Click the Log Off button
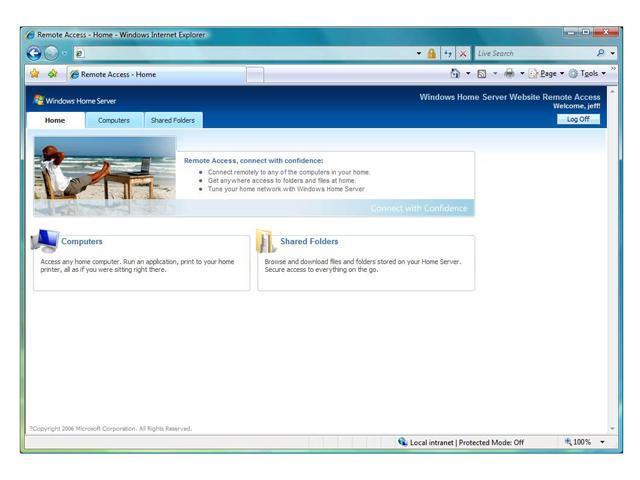The width and height of the screenshot is (640, 480). point(578,119)
